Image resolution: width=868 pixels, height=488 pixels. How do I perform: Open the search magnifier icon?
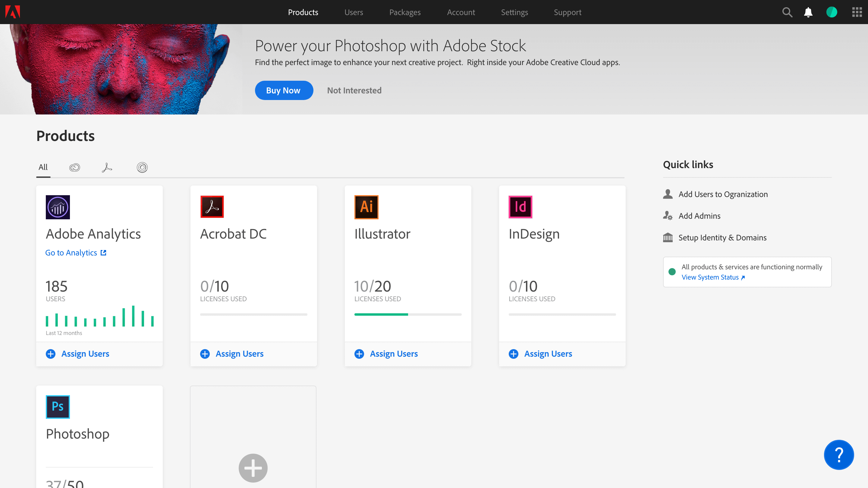tap(787, 12)
